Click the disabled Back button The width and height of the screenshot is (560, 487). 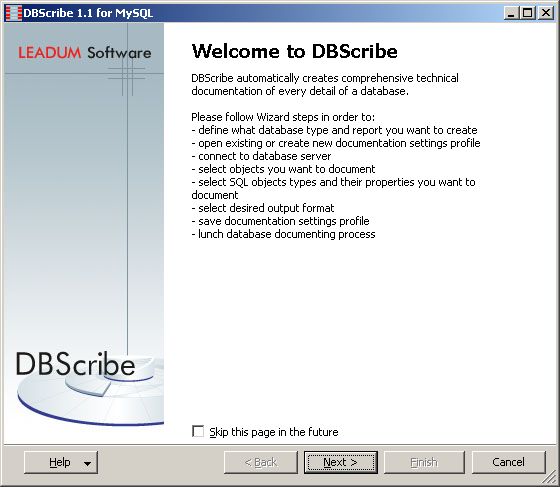coord(261,462)
